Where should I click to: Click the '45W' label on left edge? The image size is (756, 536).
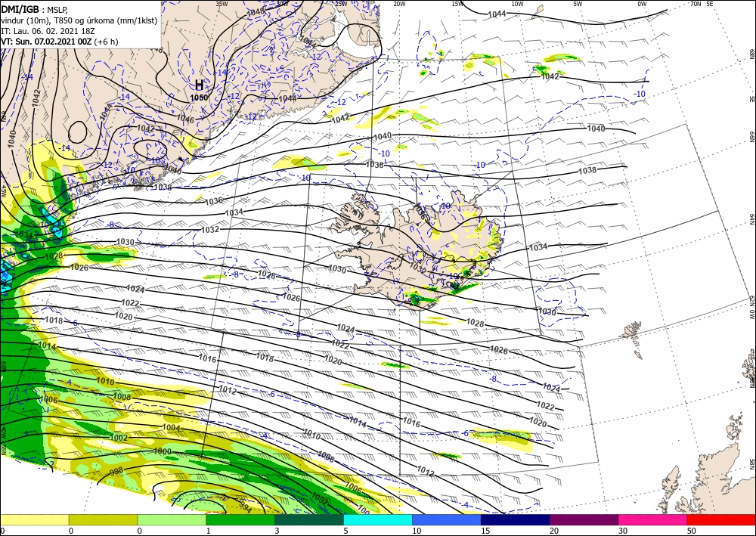click(x=3, y=191)
